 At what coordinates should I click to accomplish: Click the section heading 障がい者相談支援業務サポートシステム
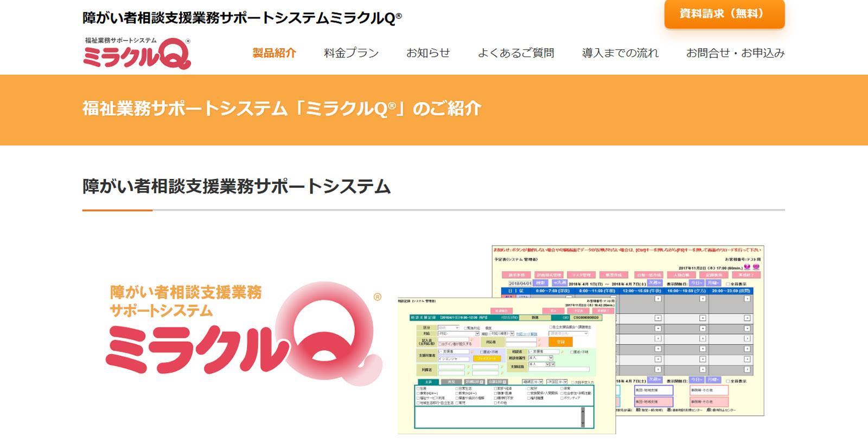[237, 187]
